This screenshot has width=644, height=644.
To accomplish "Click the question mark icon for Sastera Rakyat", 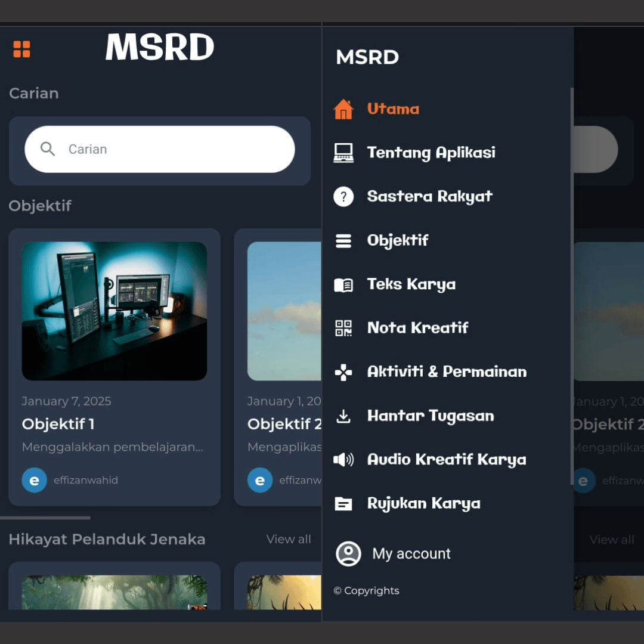I will click(343, 197).
